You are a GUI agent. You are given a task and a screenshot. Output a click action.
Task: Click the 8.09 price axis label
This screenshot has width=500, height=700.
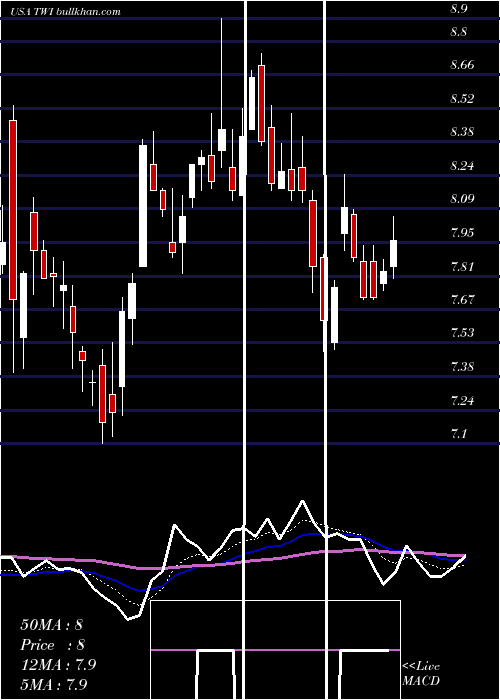point(462,199)
